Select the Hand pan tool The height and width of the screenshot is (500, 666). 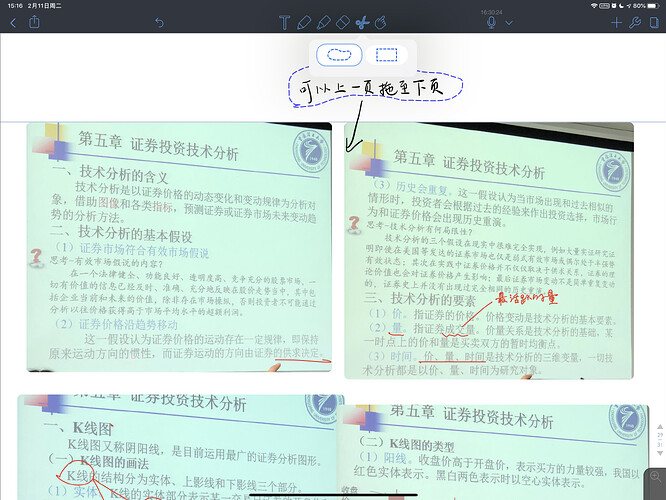coord(381,22)
